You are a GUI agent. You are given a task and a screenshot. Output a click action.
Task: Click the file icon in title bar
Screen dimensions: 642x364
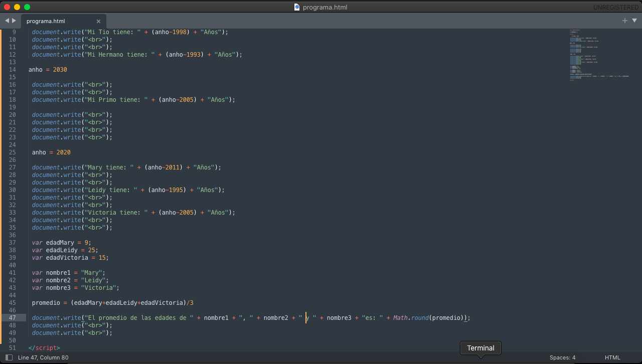297,7
